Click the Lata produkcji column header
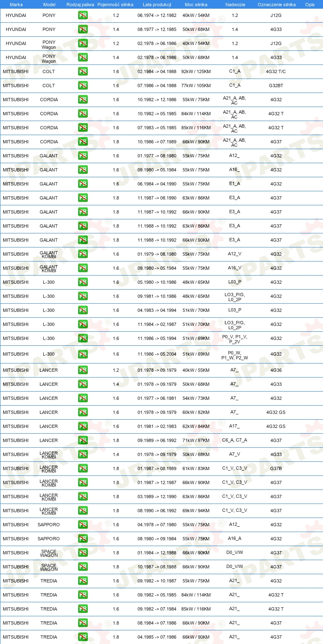Image resolution: width=323 pixels, height=644 pixels. [157, 5]
